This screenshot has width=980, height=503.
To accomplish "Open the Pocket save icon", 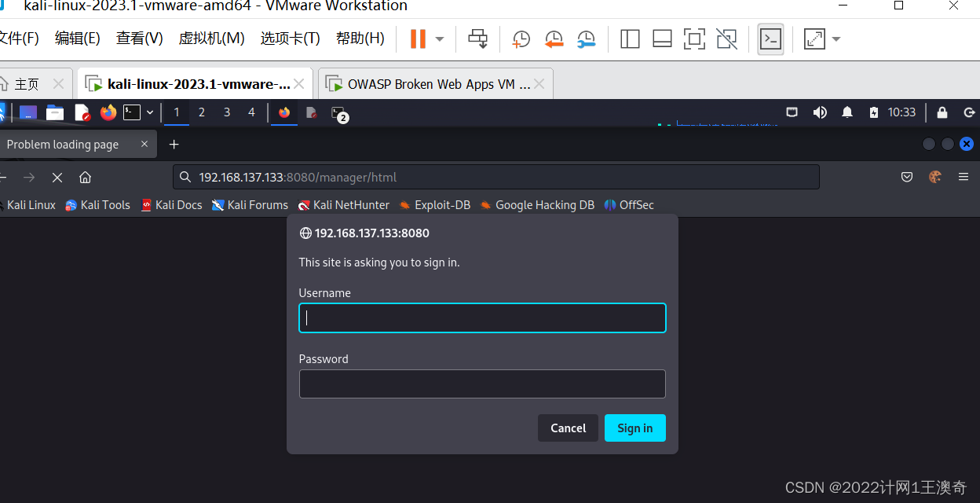I will 907,177.
